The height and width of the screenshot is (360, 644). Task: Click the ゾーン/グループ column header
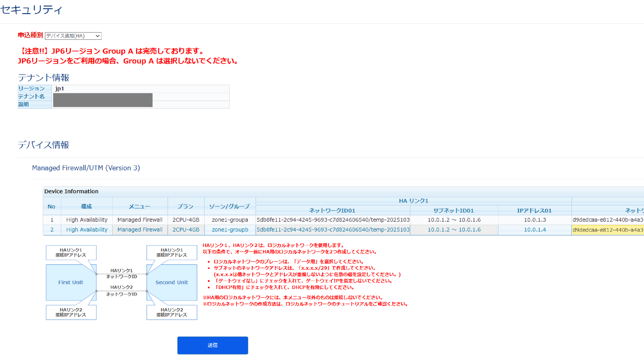point(229,206)
